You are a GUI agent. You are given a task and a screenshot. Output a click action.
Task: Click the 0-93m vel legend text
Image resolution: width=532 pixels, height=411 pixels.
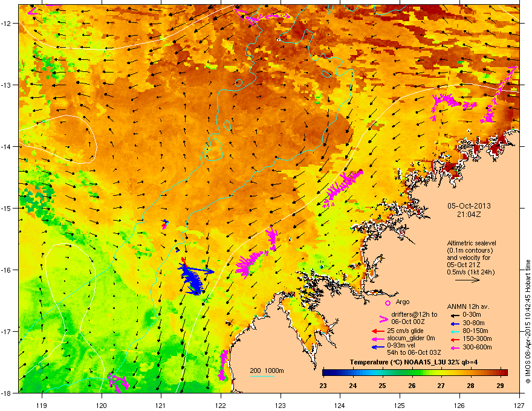click(x=401, y=346)
